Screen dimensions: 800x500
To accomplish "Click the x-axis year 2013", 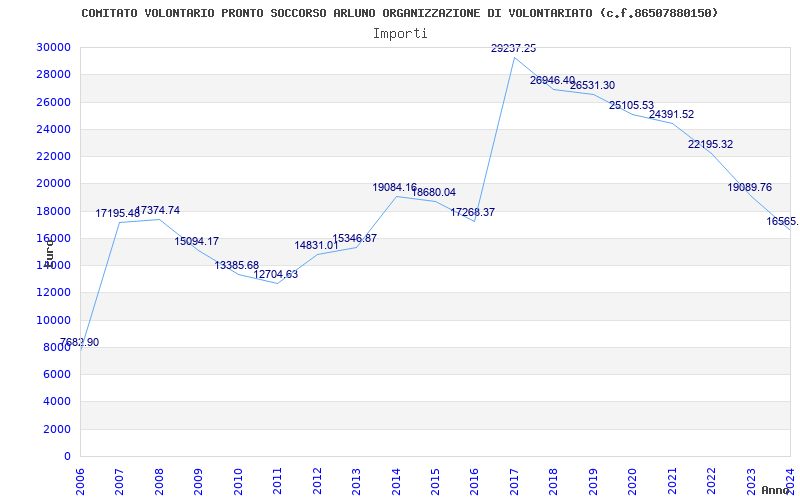I will [357, 481].
